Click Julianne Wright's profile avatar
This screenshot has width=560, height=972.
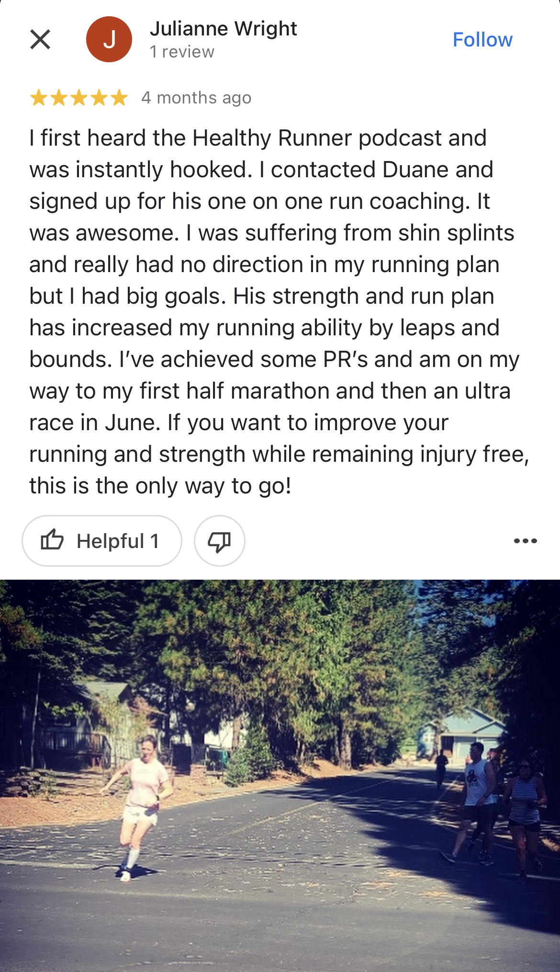click(x=109, y=39)
